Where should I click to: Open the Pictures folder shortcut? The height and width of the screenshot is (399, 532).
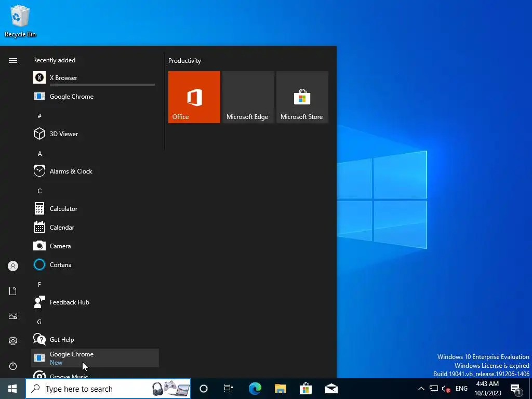[13, 316]
